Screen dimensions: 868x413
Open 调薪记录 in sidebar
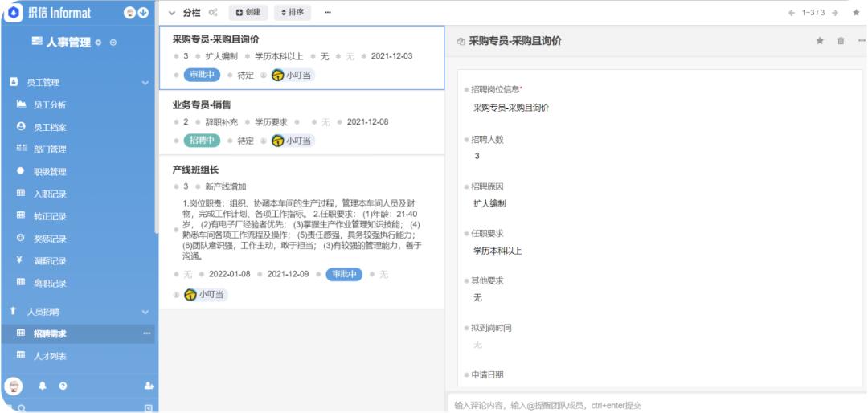pos(50,261)
